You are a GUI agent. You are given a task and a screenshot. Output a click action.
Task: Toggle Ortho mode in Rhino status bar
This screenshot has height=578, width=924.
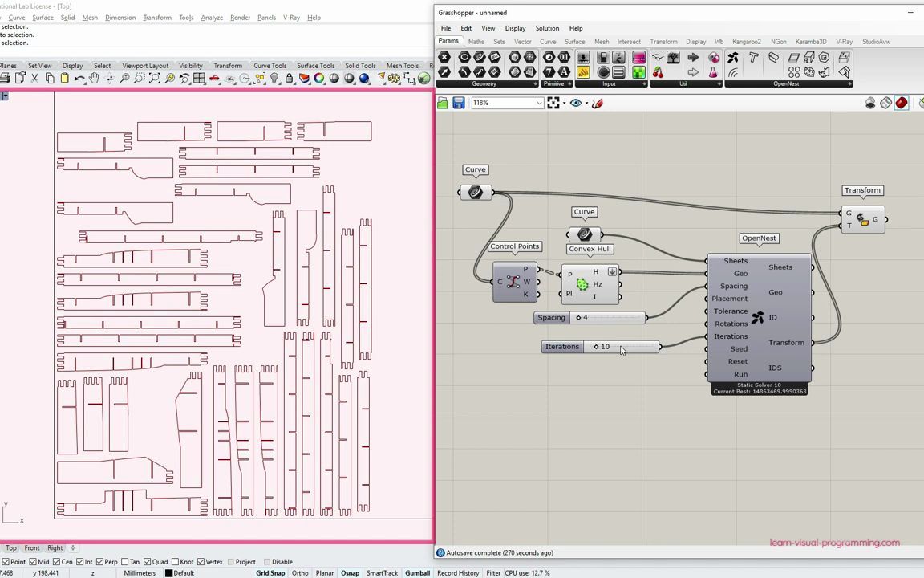pos(299,572)
